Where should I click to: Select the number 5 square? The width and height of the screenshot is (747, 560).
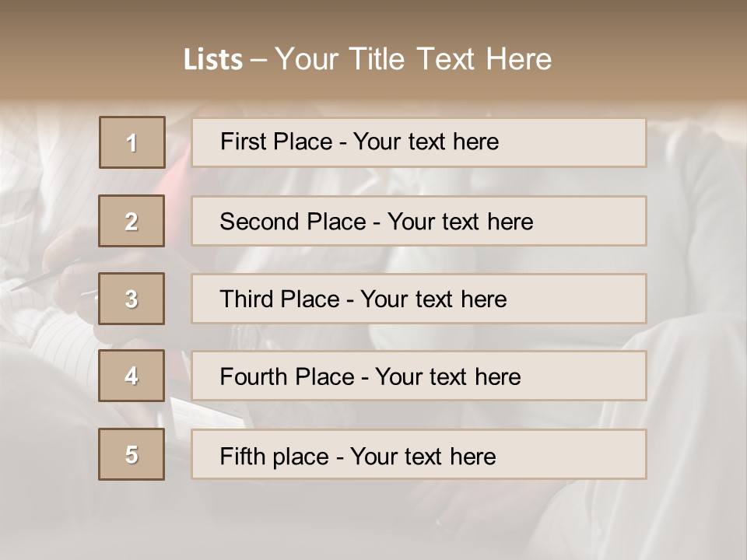pyautogui.click(x=132, y=454)
